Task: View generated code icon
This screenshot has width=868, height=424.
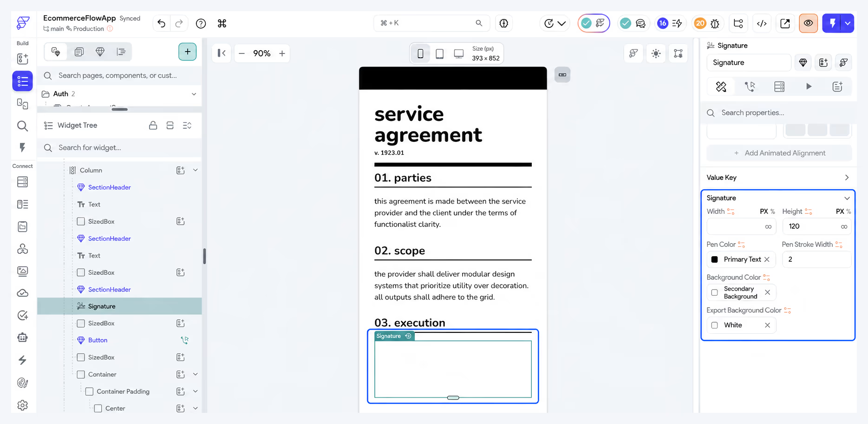Action: (x=762, y=23)
